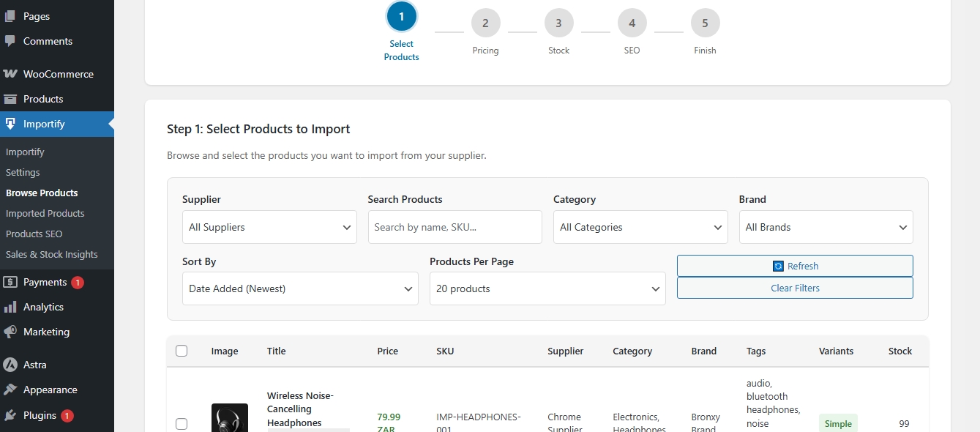Click the Stock column header
980x432 pixels.
900,351
